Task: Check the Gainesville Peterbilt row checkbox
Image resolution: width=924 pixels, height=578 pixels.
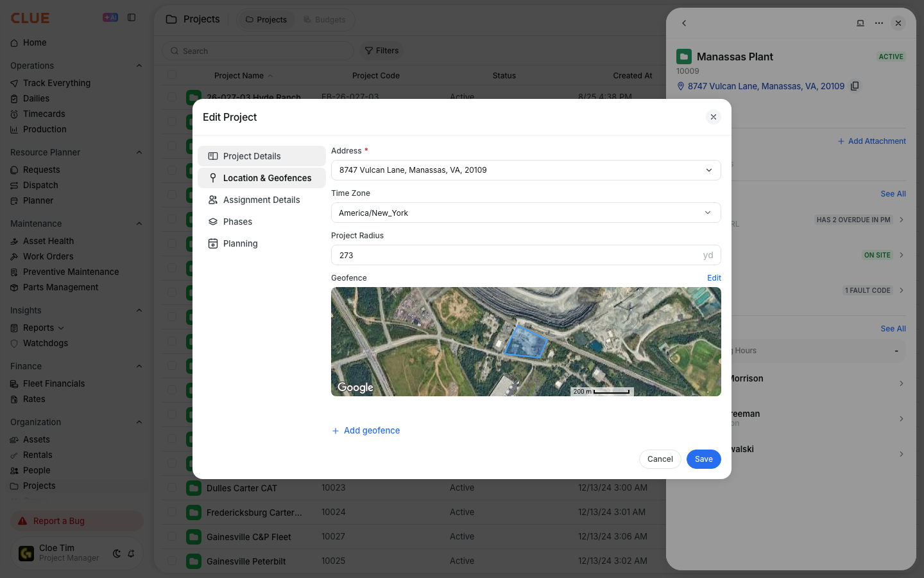Action: (x=172, y=561)
